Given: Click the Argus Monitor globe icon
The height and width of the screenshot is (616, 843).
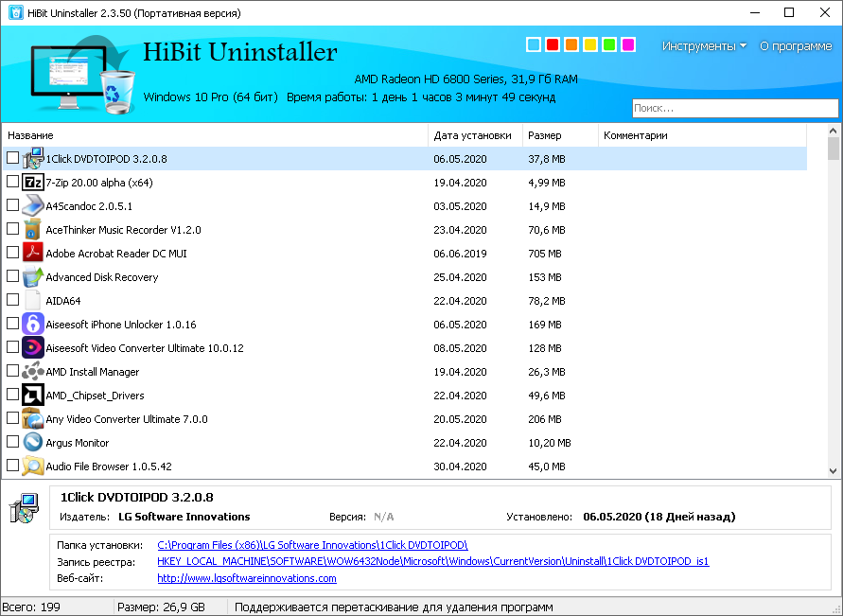Looking at the screenshot, I should point(33,442).
